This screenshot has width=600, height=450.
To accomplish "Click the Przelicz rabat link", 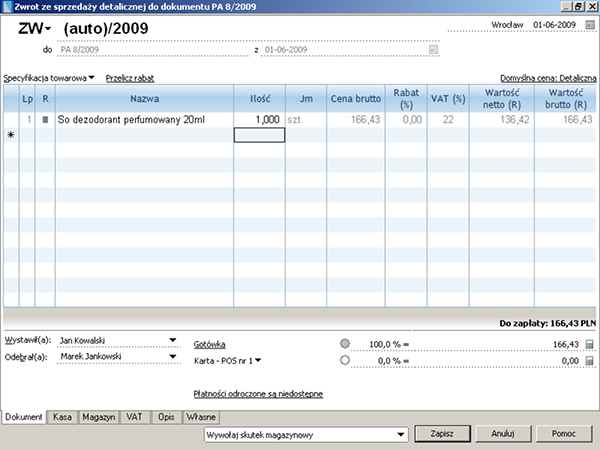I will (x=132, y=77).
